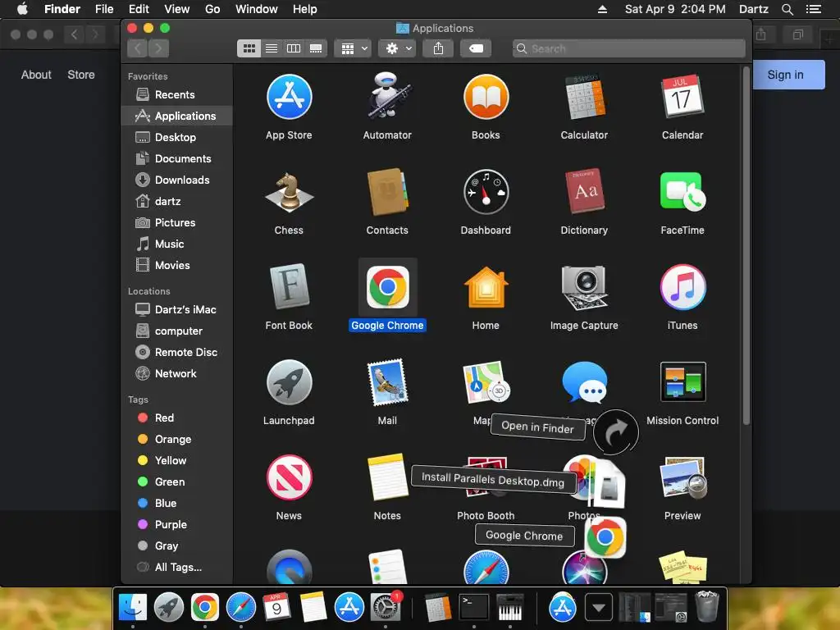
Task: Select the Chess app icon
Action: (289, 192)
